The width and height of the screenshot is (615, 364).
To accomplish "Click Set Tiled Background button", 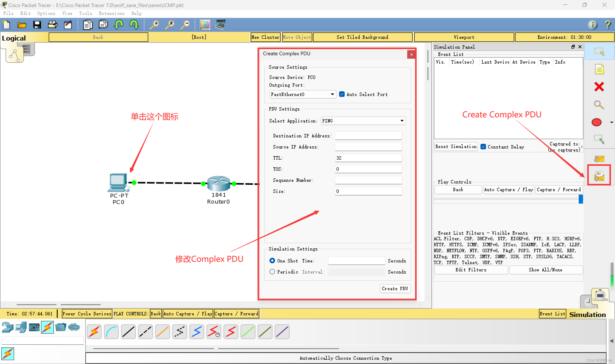I will 362,37.
